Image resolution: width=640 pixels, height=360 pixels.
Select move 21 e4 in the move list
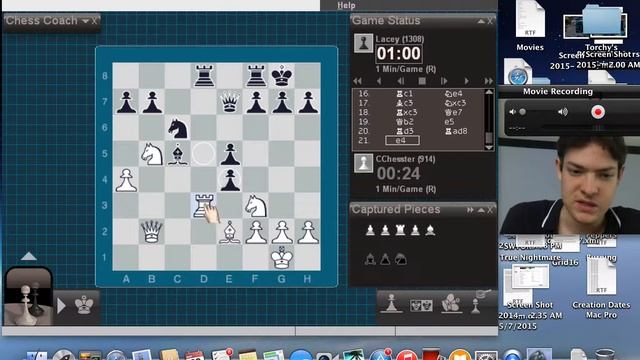coord(402,140)
